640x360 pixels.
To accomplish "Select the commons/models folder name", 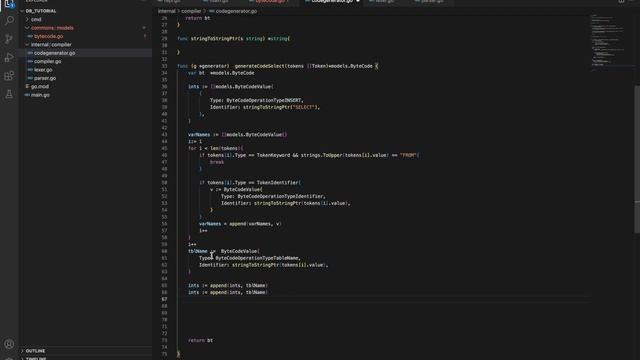I will point(52,28).
